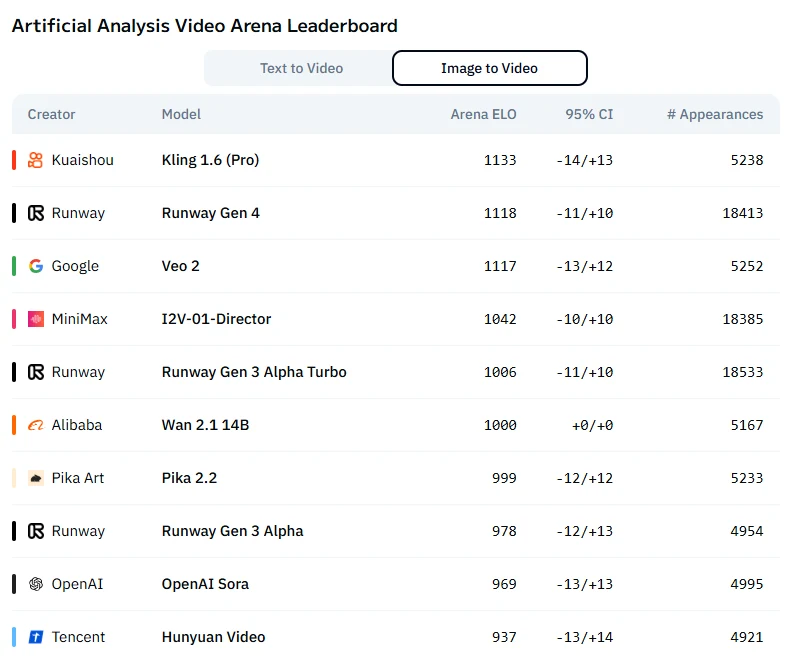Viewport: 798px width, 662px height.
Task: Click the ELO score 1117
Action: click(500, 266)
